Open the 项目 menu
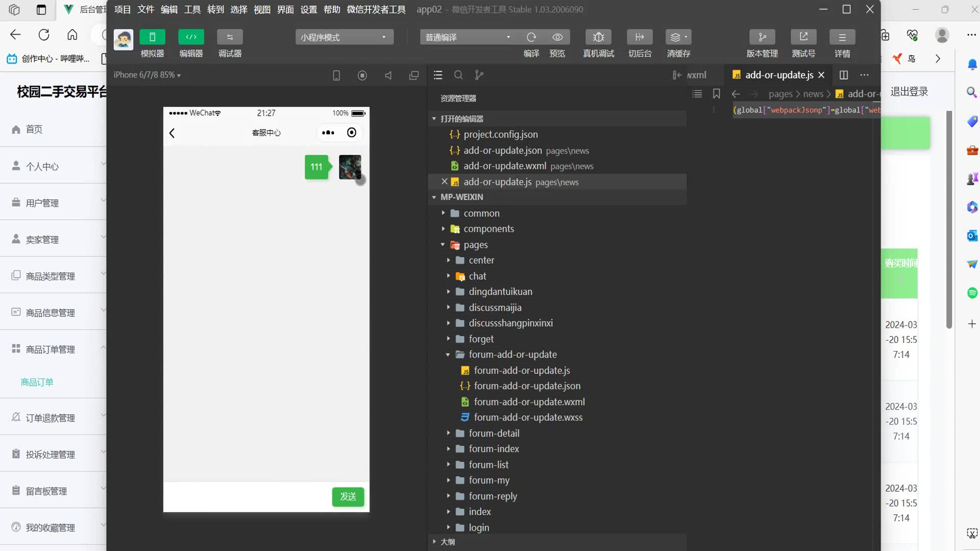 pyautogui.click(x=122, y=9)
